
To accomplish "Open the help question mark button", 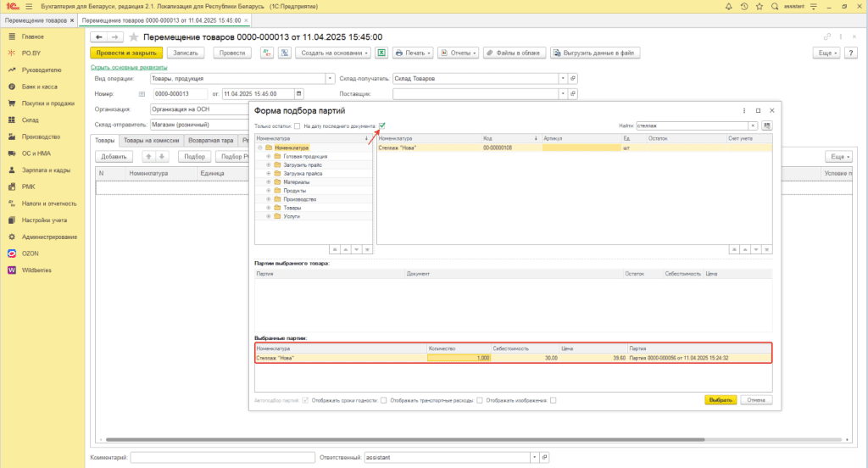I will [851, 53].
